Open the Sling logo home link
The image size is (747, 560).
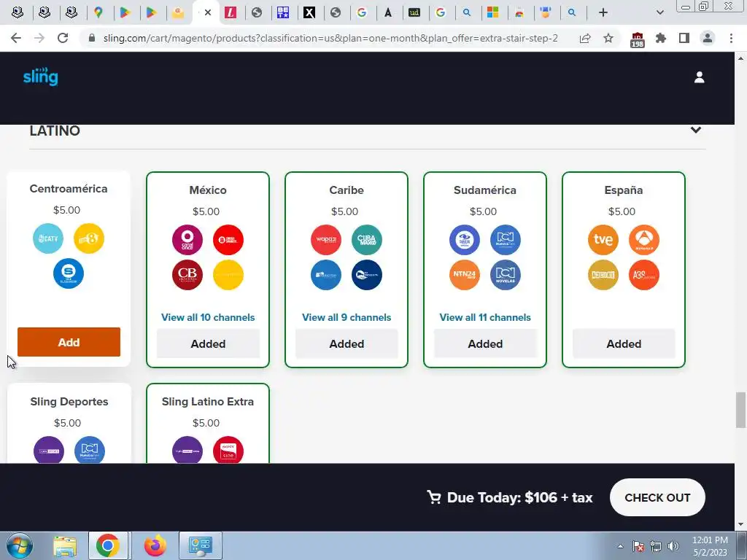pyautogui.click(x=41, y=77)
